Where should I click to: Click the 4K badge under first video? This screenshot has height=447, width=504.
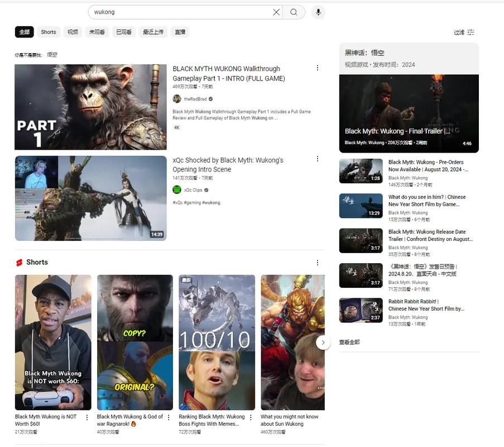(x=177, y=127)
